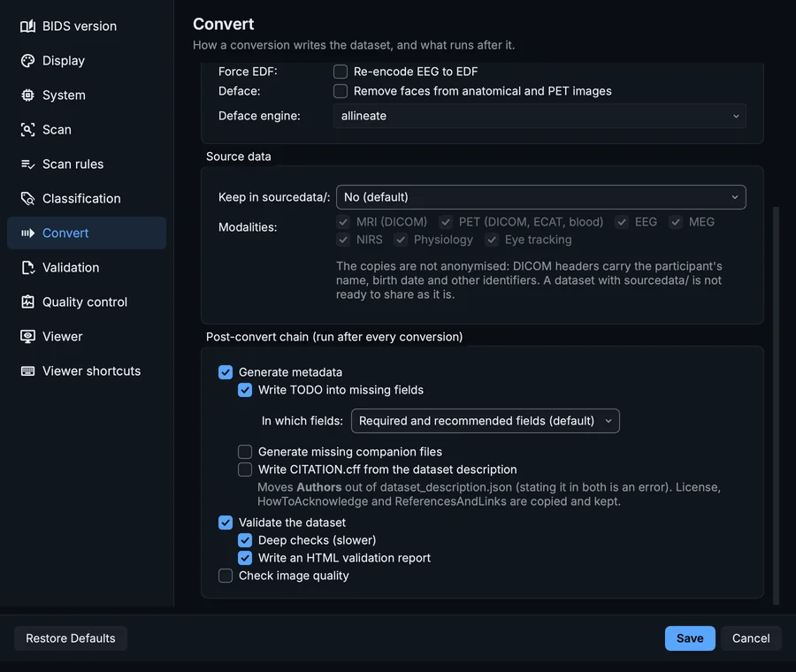Click the Deface engine label

259,116
